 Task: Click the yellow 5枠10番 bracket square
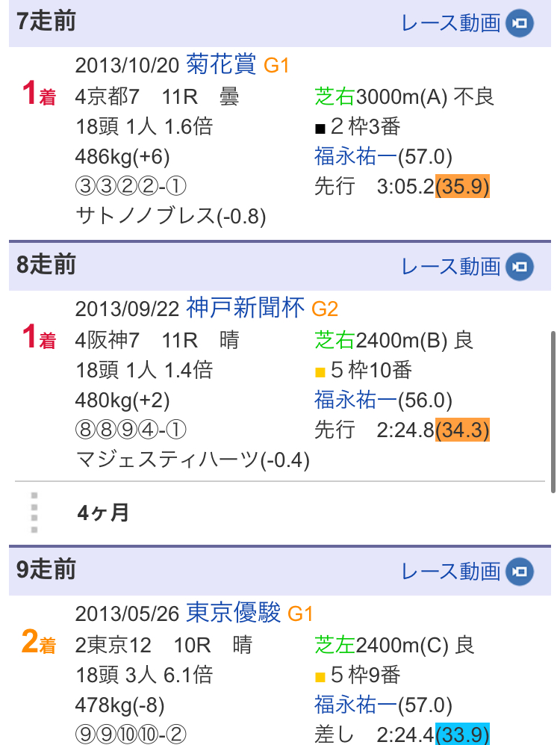click(x=320, y=371)
